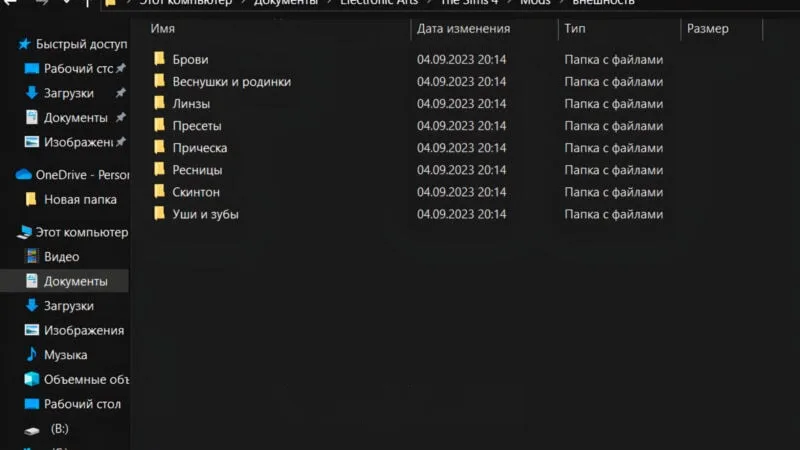Click the OneDrive cloud icon
The image size is (800, 450).
[23, 175]
